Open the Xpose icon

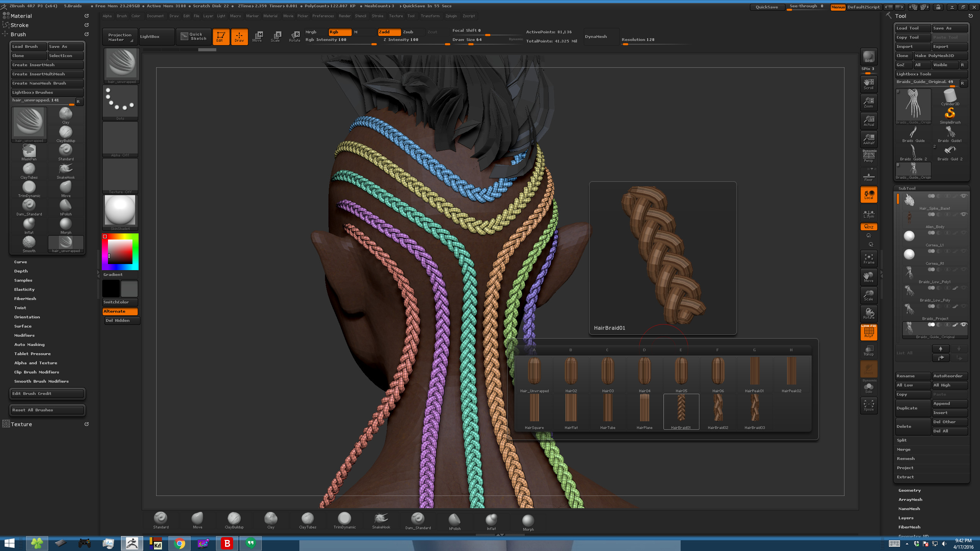click(x=869, y=405)
